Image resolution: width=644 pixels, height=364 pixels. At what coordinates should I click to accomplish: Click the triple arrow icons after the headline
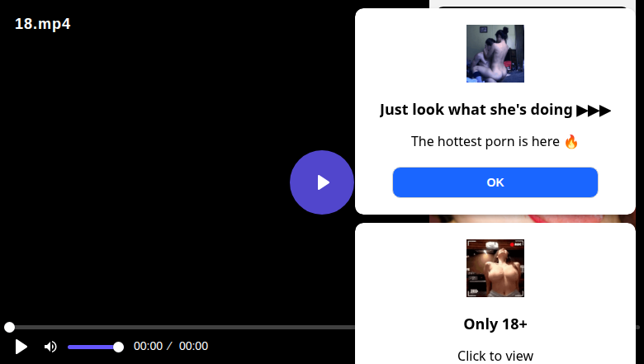pyautogui.click(x=594, y=111)
